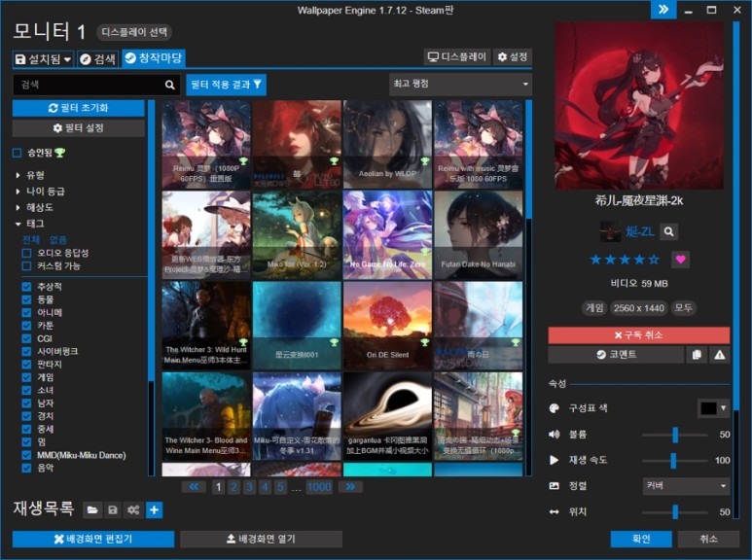
Task: Rate with the fifth star
Action: pos(654,260)
